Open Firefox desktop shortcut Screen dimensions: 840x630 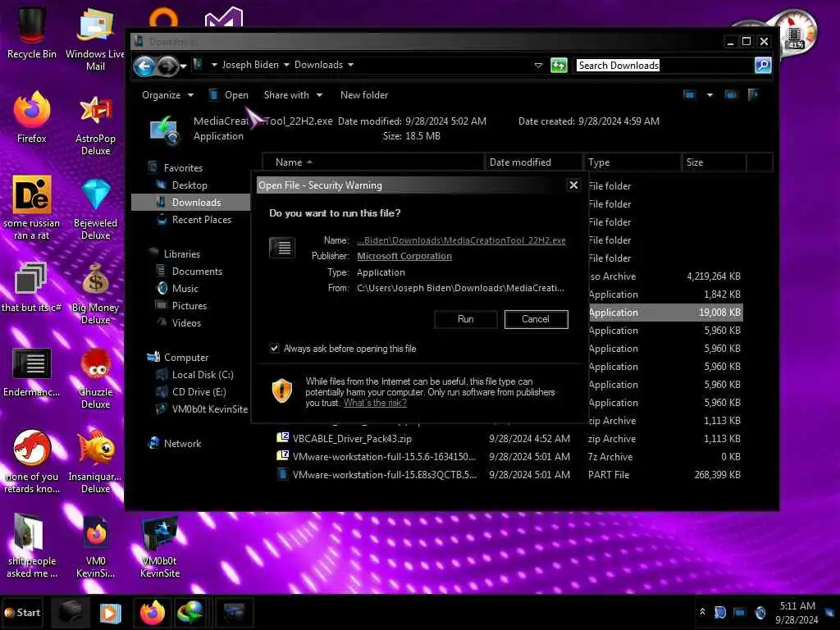[31, 116]
